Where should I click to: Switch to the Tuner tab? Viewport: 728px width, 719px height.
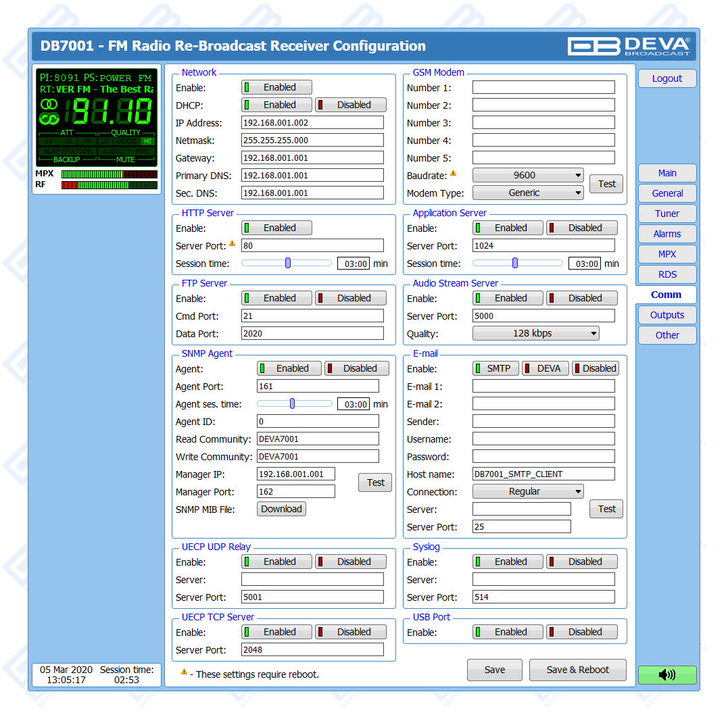tap(666, 214)
